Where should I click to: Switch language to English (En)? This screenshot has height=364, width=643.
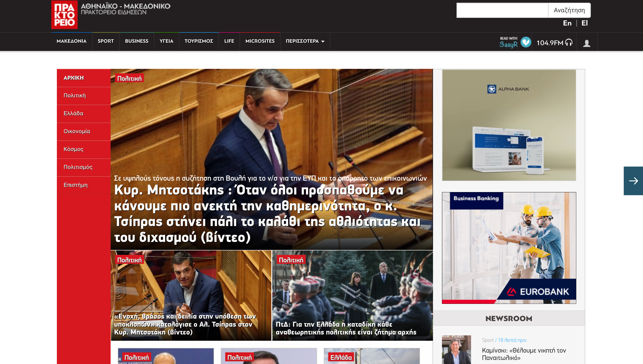click(x=567, y=23)
